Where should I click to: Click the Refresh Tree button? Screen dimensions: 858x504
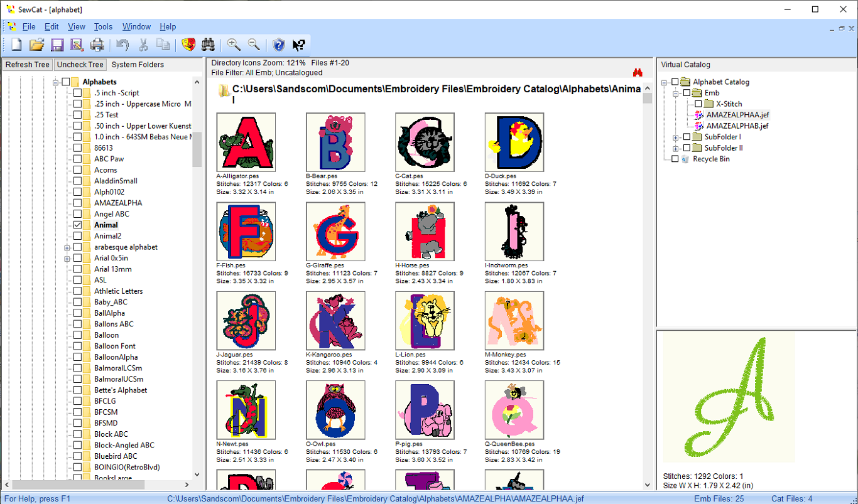[x=27, y=64]
